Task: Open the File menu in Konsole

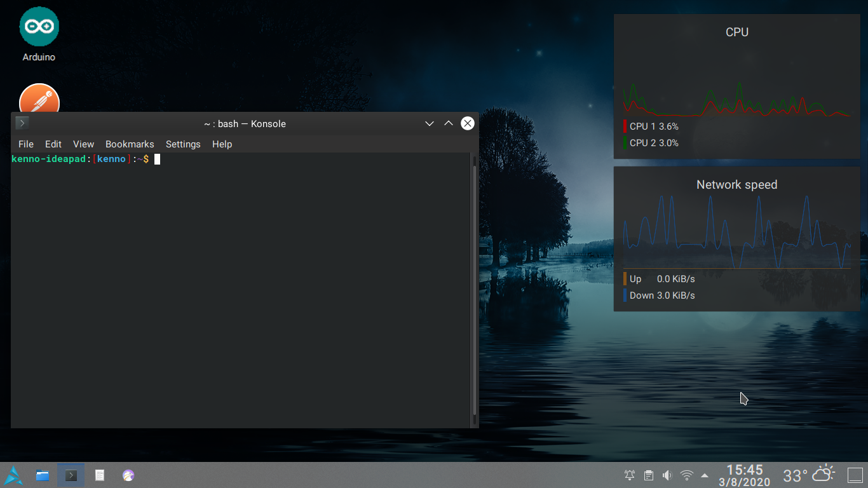Action: coord(25,144)
